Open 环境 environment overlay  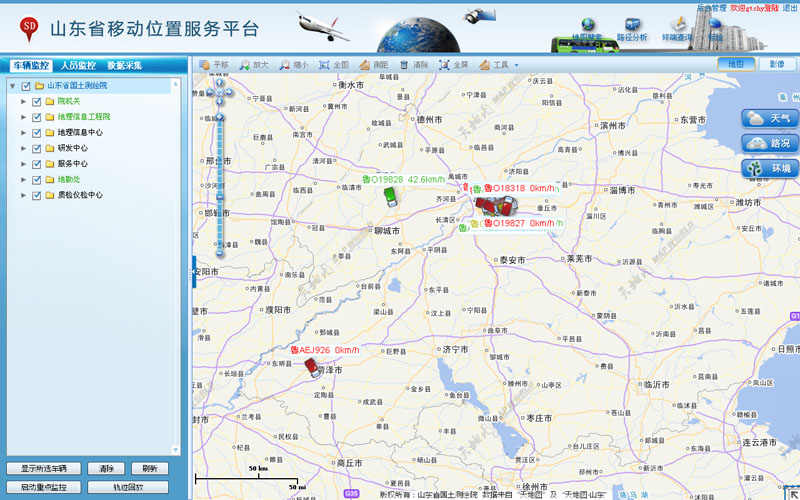click(769, 168)
